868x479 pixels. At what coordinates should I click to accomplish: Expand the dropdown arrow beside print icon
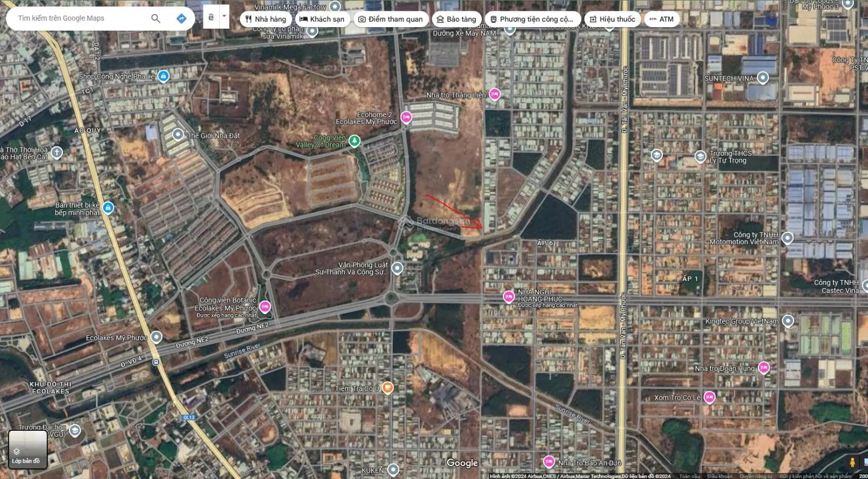pos(224,16)
